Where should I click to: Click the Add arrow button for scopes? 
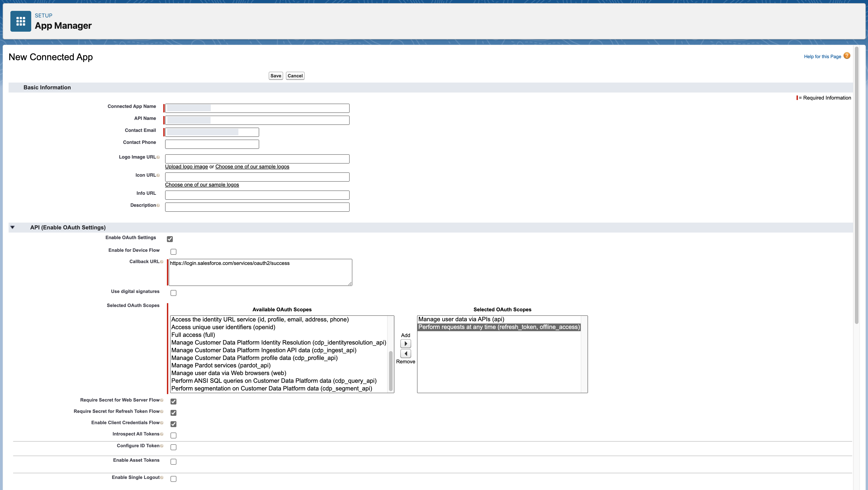click(x=405, y=343)
